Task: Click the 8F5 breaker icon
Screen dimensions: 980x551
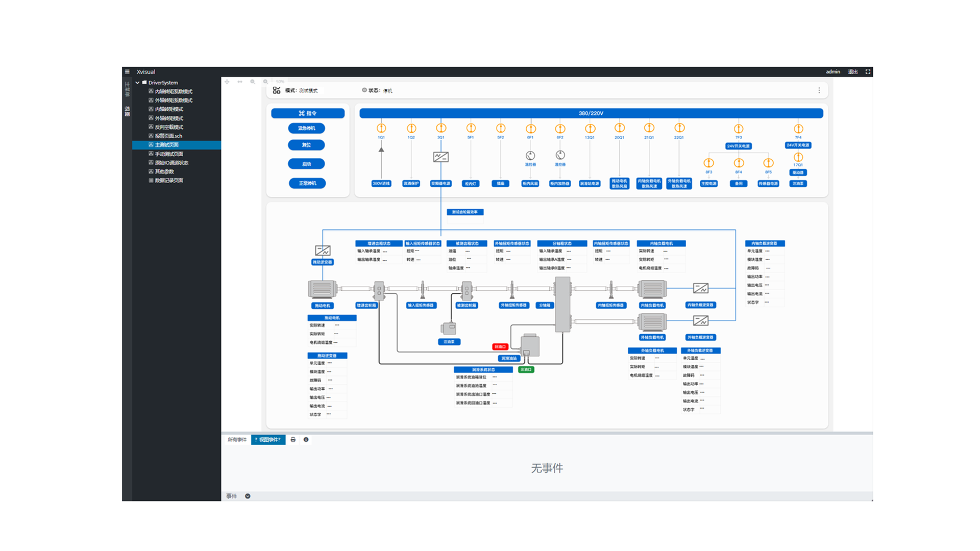Action: 768,163
